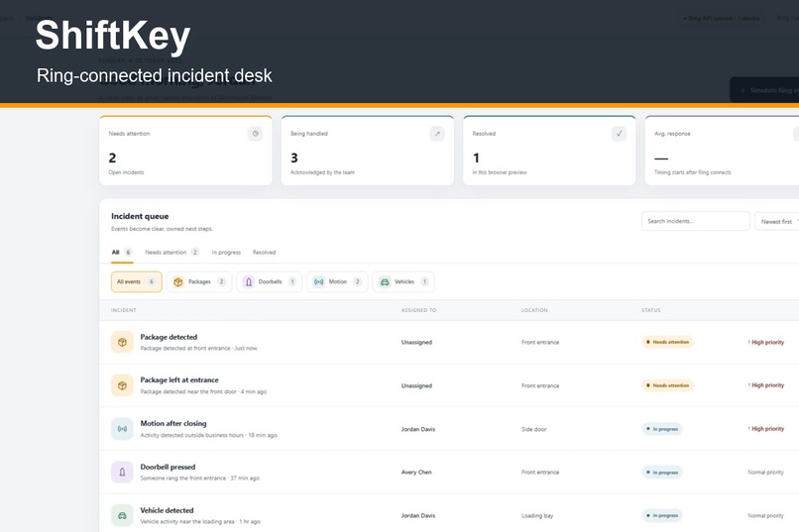
Task: Filter incidents by Packages
Action: [199, 281]
